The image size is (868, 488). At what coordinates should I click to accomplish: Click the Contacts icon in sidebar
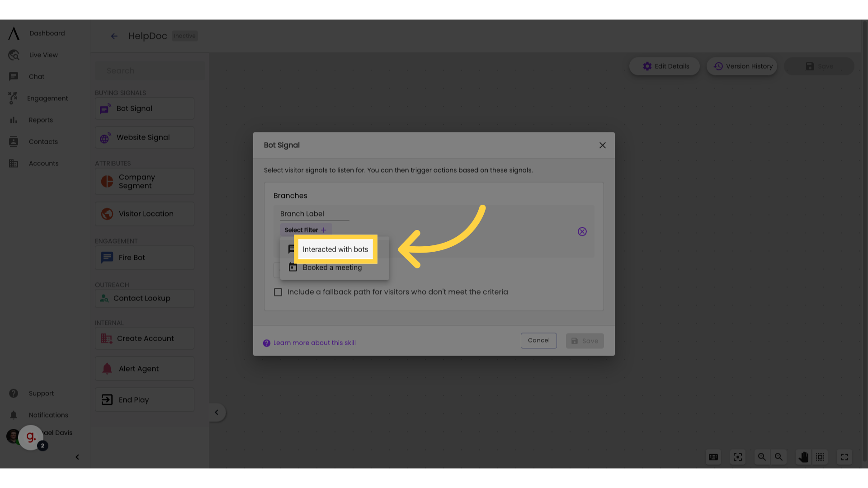(x=13, y=141)
